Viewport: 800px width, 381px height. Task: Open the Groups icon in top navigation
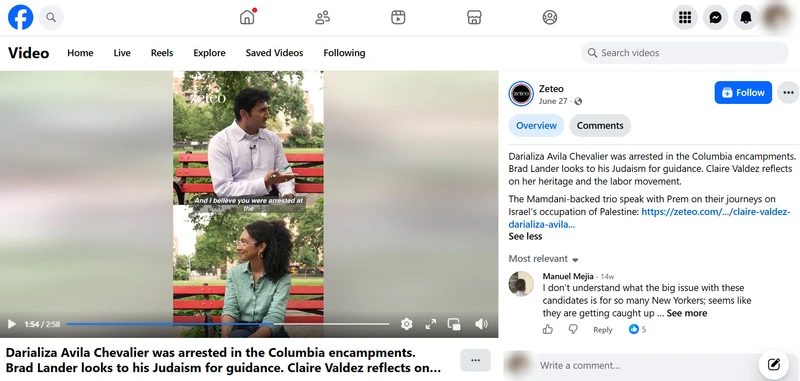click(x=549, y=17)
